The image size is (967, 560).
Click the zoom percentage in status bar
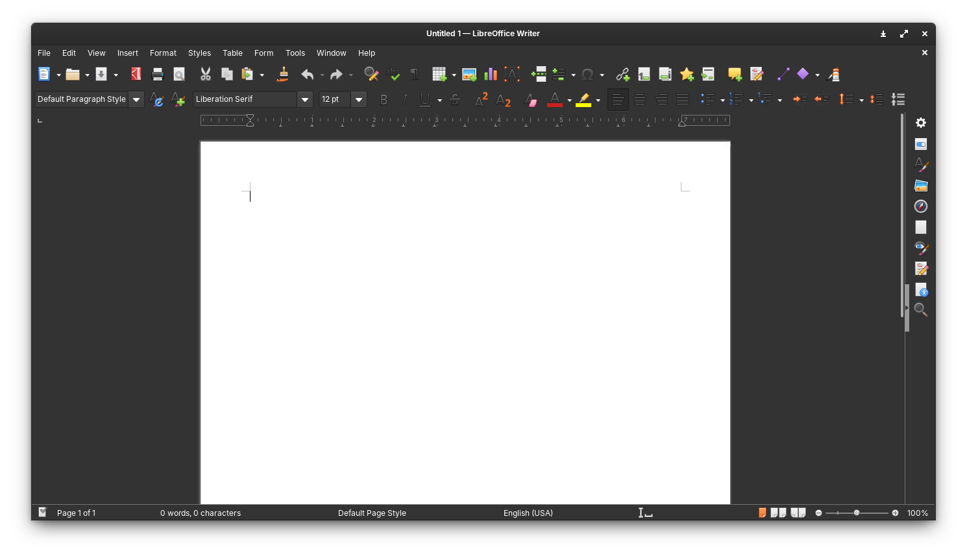tap(917, 513)
